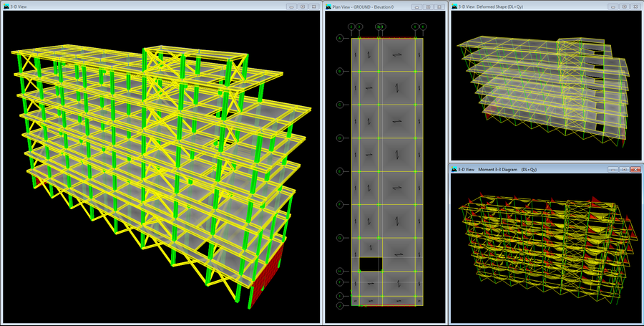Select grid bubble B in plan view
The image size is (644, 326).
pyautogui.click(x=339, y=71)
